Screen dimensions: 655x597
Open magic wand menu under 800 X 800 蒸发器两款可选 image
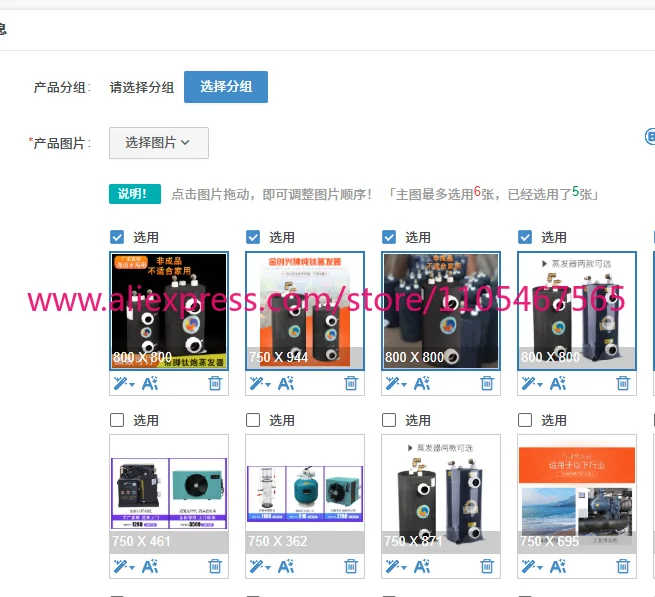(x=532, y=383)
